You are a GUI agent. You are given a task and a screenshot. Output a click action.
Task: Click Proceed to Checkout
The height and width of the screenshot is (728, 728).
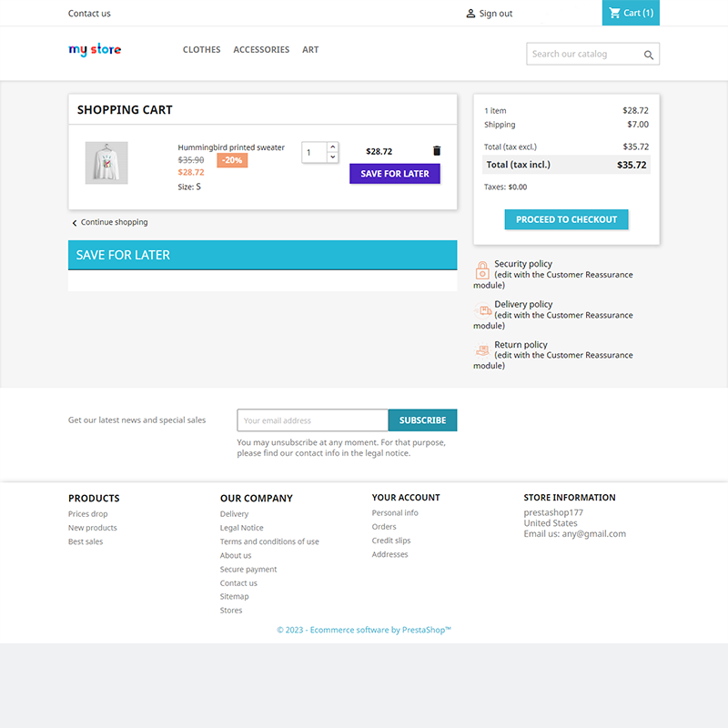(566, 219)
